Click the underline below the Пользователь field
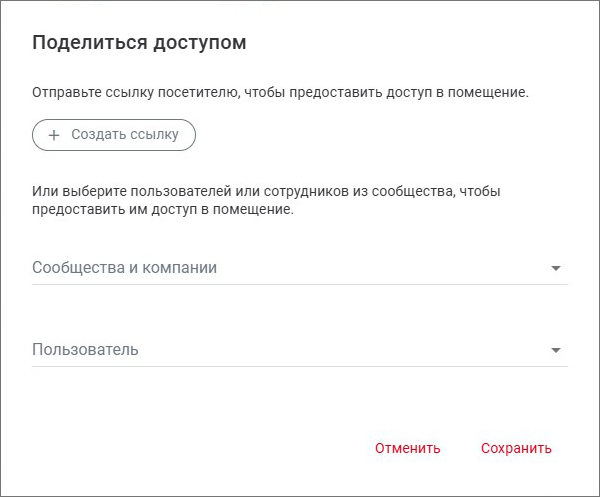The image size is (600, 497). pos(300,366)
